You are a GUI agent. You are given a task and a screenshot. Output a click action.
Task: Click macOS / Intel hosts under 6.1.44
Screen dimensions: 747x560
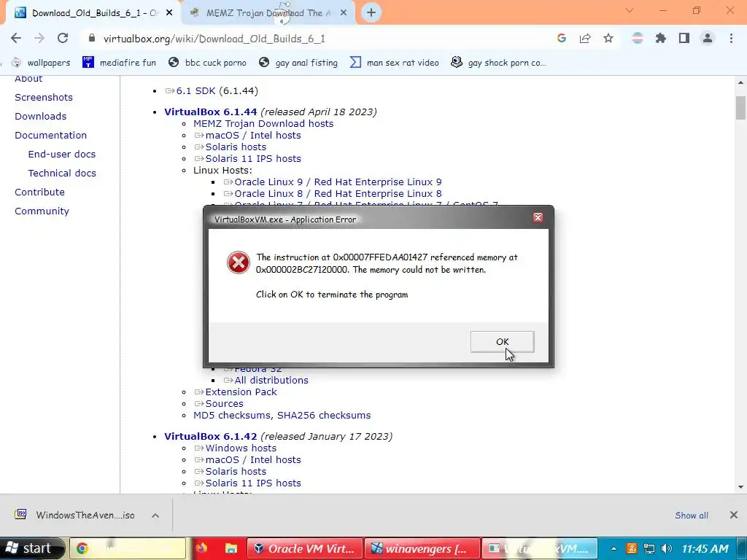pyautogui.click(x=253, y=135)
